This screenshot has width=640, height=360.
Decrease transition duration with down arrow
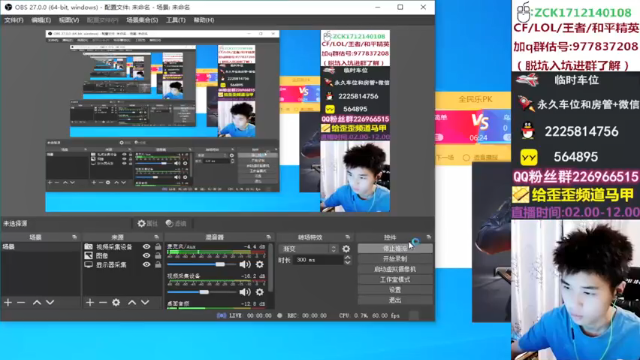coord(347,262)
